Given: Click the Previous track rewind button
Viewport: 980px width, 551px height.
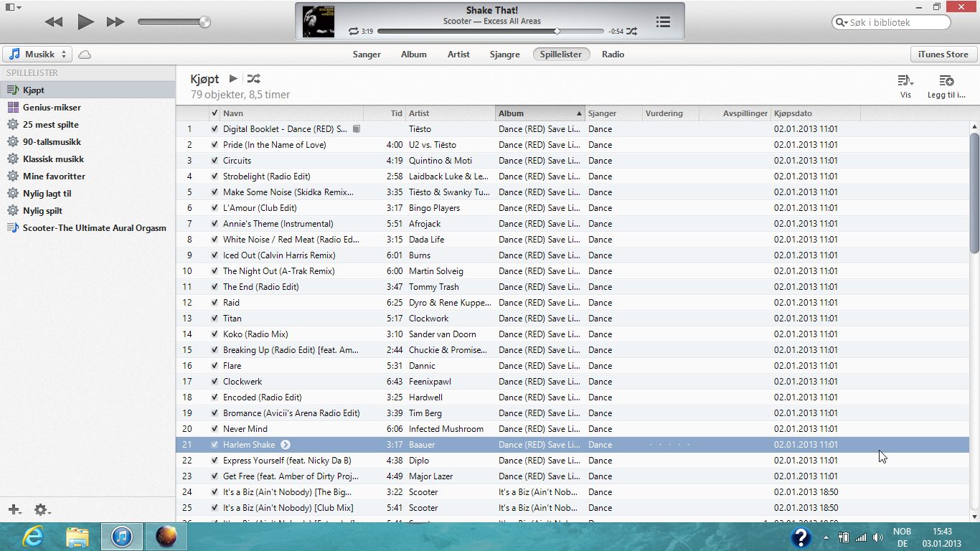Looking at the screenshot, I should click(54, 22).
